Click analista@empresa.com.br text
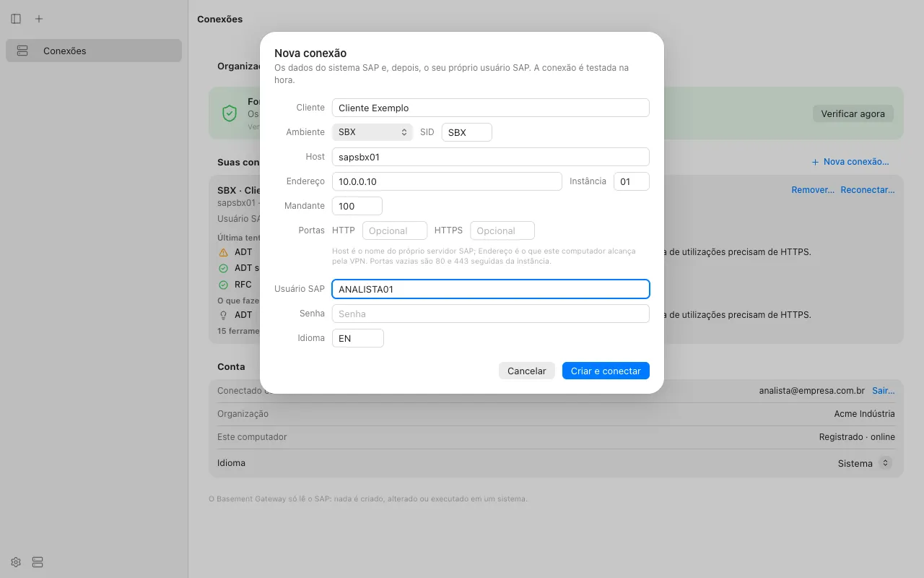The height and width of the screenshot is (578, 924). tap(812, 390)
